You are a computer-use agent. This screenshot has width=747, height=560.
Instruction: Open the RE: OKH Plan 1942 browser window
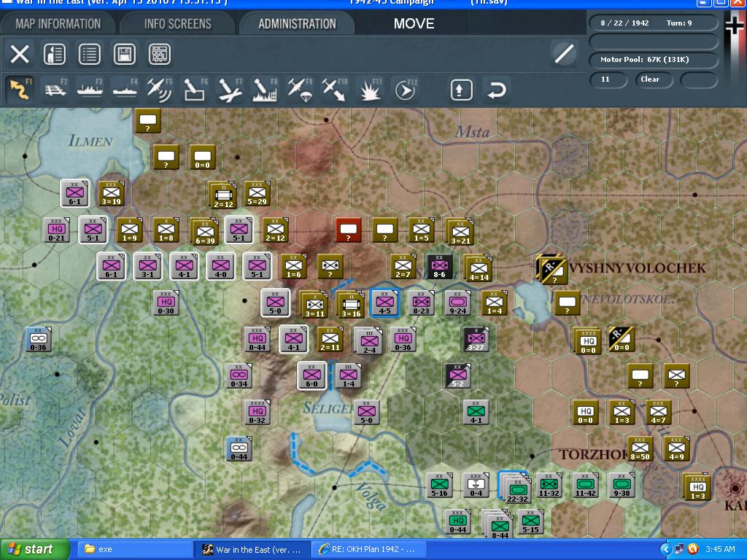tap(368, 549)
